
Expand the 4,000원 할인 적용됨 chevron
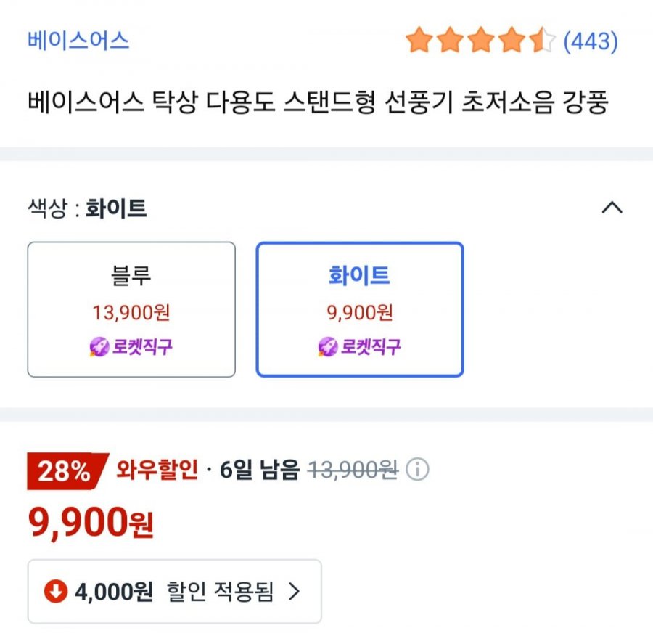pyautogui.click(x=294, y=591)
